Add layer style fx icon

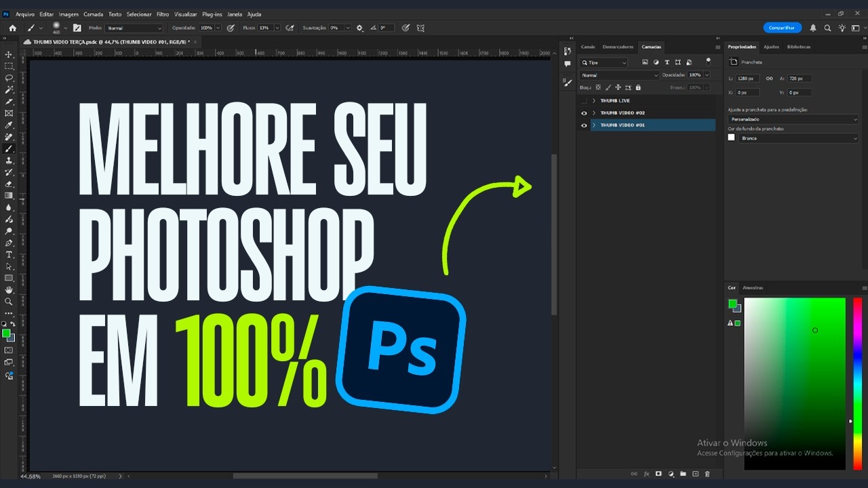point(646,474)
